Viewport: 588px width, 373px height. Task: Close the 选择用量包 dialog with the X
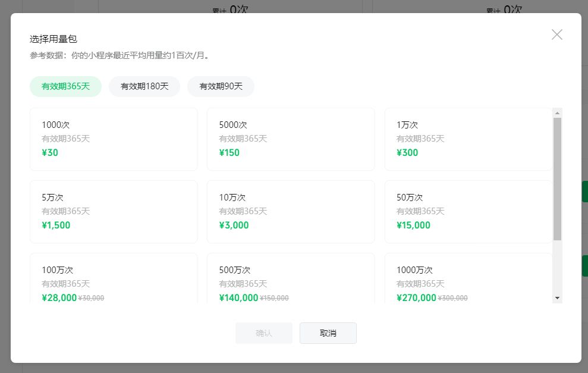[x=556, y=34]
